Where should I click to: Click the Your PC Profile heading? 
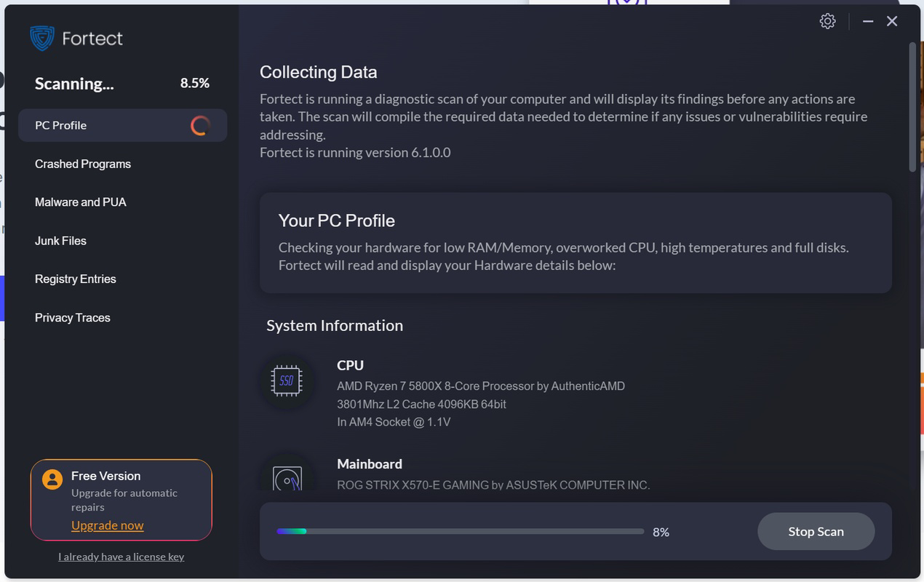337,220
